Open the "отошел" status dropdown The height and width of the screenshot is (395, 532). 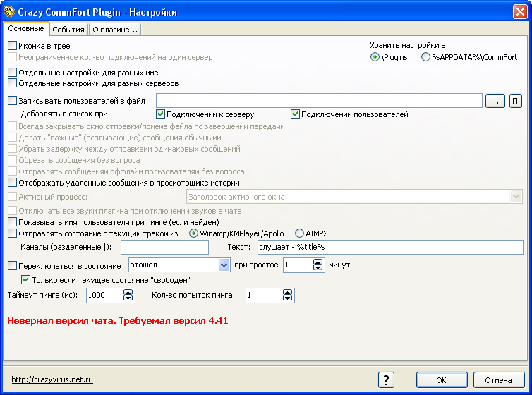click(224, 265)
